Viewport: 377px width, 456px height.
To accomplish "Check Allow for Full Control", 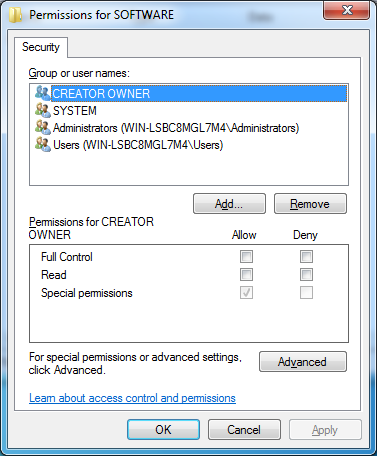I will click(x=246, y=257).
